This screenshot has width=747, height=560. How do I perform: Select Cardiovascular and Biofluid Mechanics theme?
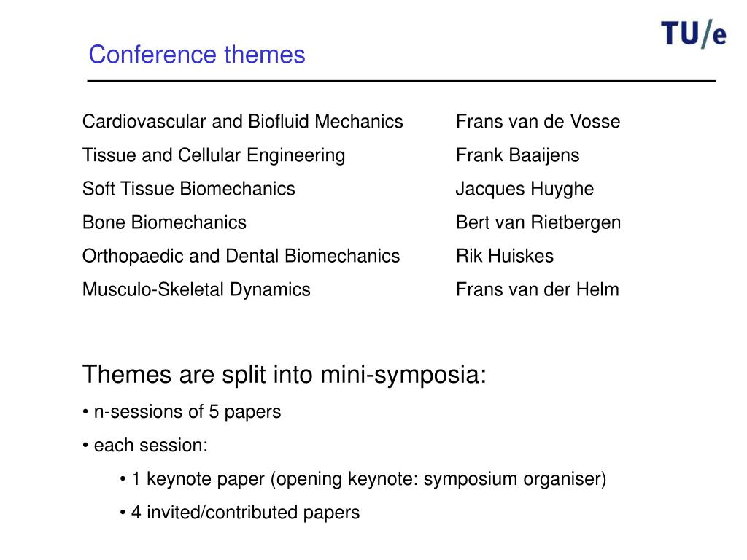pyautogui.click(x=242, y=122)
